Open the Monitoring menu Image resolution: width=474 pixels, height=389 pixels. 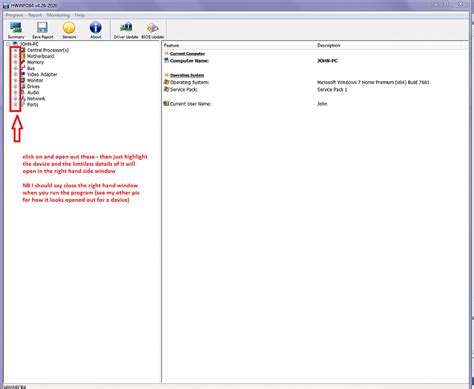(x=58, y=15)
